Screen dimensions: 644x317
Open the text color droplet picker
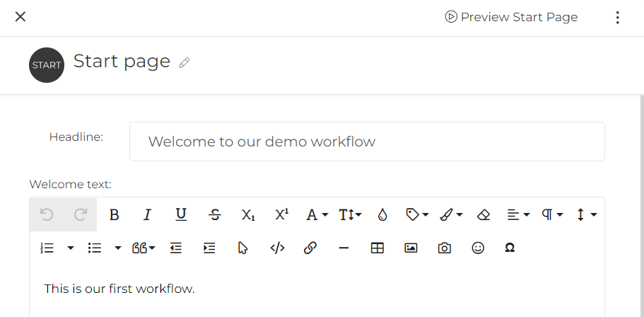382,214
